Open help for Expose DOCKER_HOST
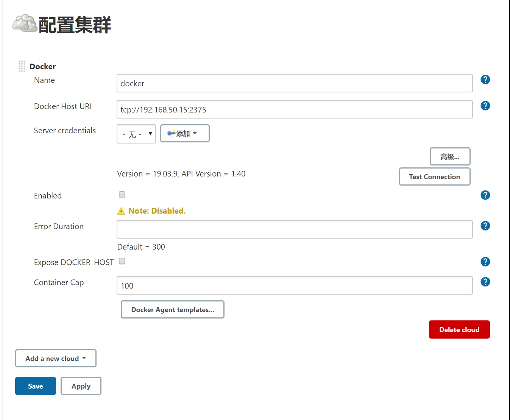The image size is (510, 420). [485, 262]
